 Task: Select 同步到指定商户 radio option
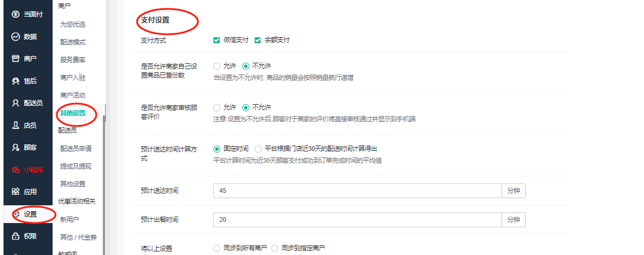pyautogui.click(x=274, y=248)
